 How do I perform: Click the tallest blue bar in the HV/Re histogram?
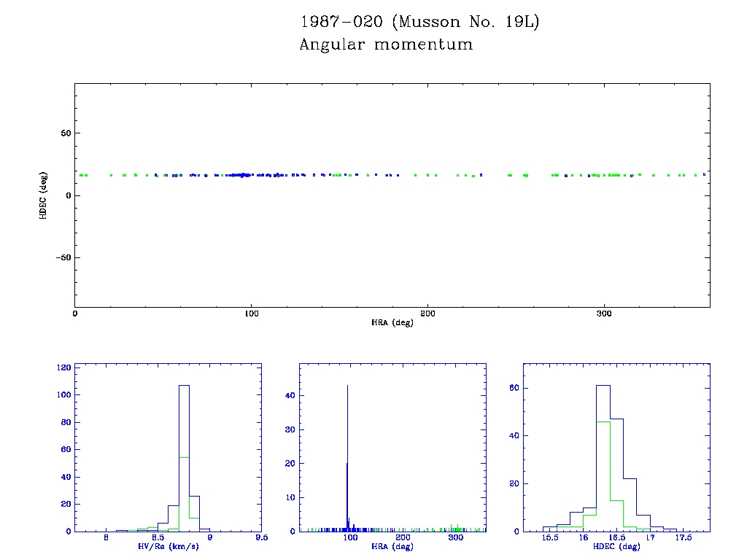[184, 458]
